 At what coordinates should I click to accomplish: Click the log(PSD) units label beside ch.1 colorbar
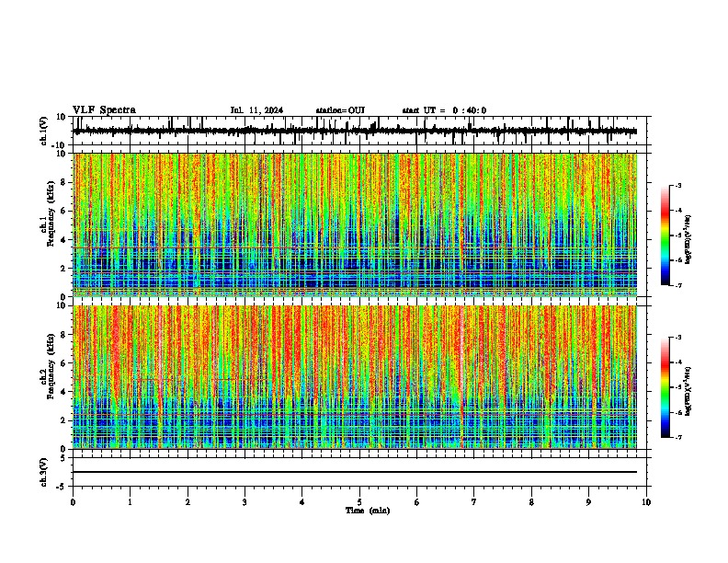[x=688, y=240]
